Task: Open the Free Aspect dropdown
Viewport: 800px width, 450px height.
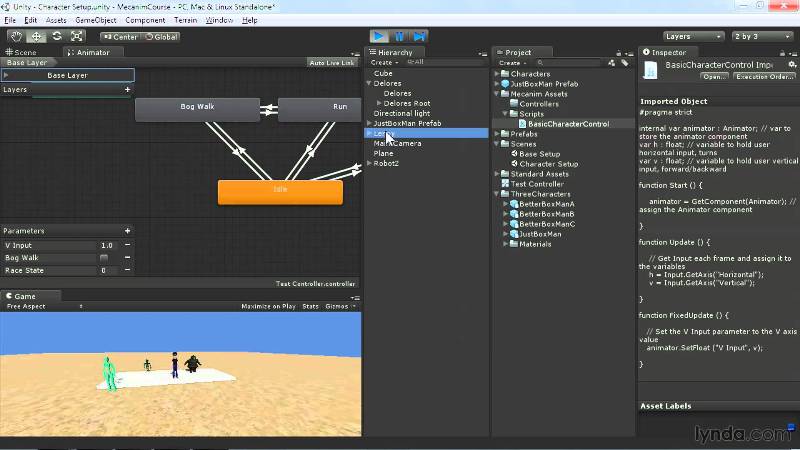Action: pos(44,306)
